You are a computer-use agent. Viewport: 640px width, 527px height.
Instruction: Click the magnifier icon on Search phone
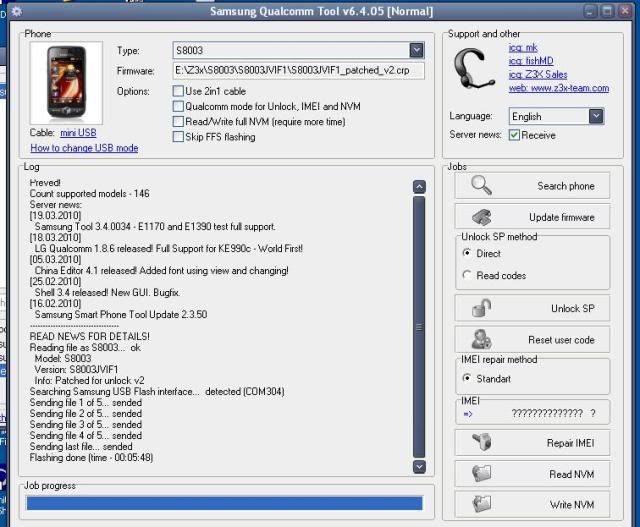tap(481, 185)
